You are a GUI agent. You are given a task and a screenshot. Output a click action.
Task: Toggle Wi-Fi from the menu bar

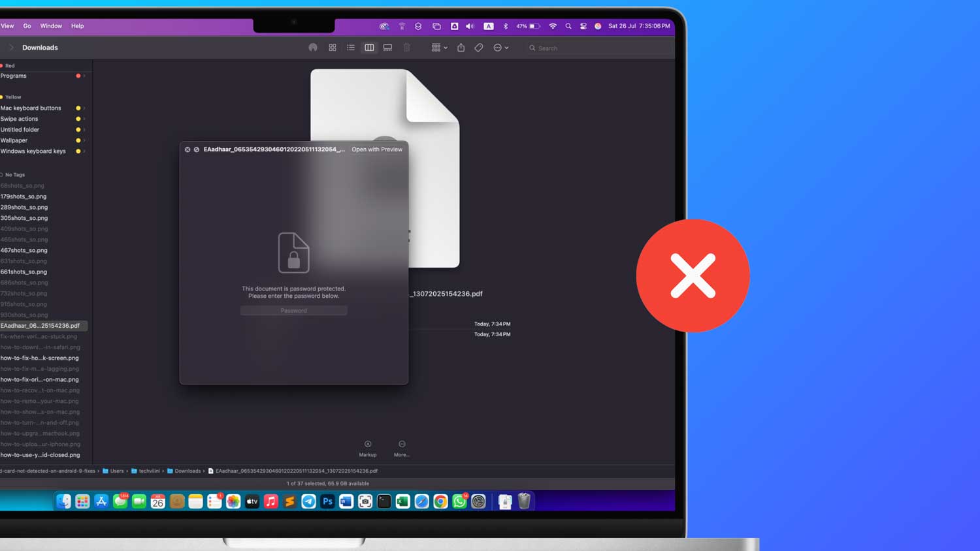[553, 26]
